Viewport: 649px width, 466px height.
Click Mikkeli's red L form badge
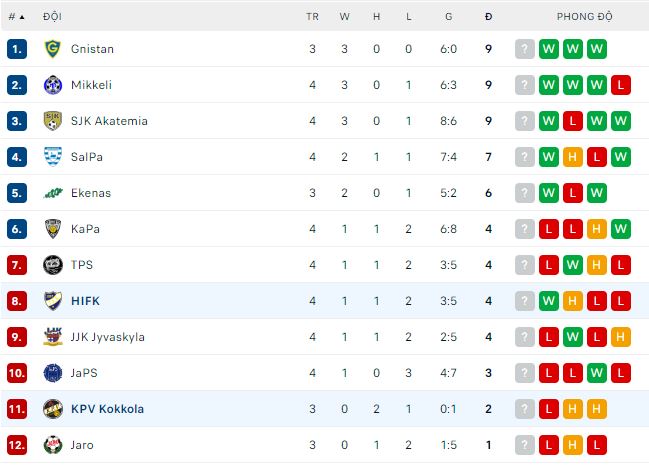click(x=621, y=85)
